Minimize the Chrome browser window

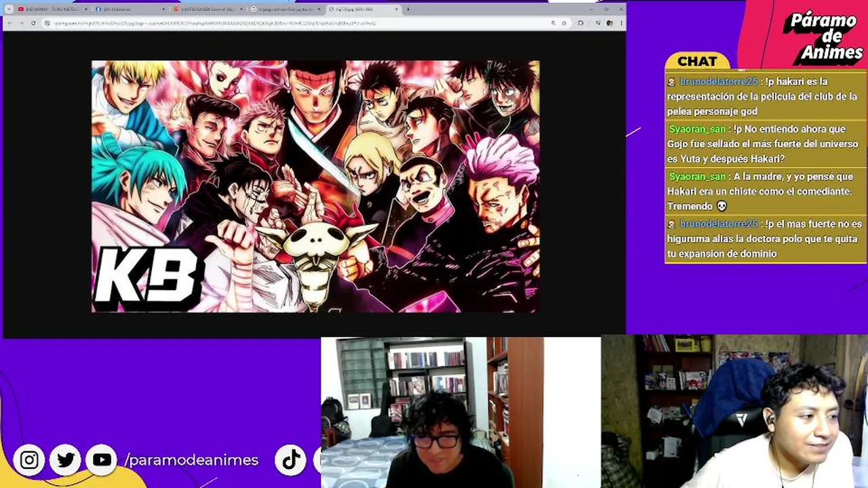(x=591, y=9)
